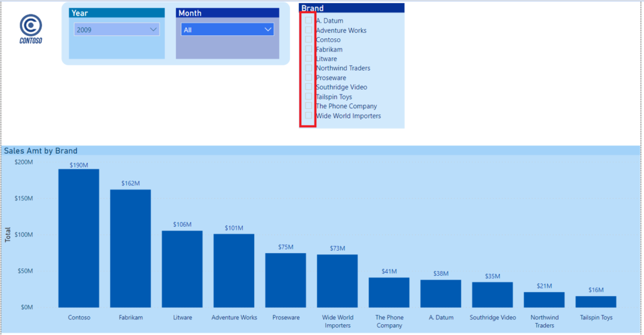Click the $100M axis label
Screen dimensions: 644x335
pos(24,235)
